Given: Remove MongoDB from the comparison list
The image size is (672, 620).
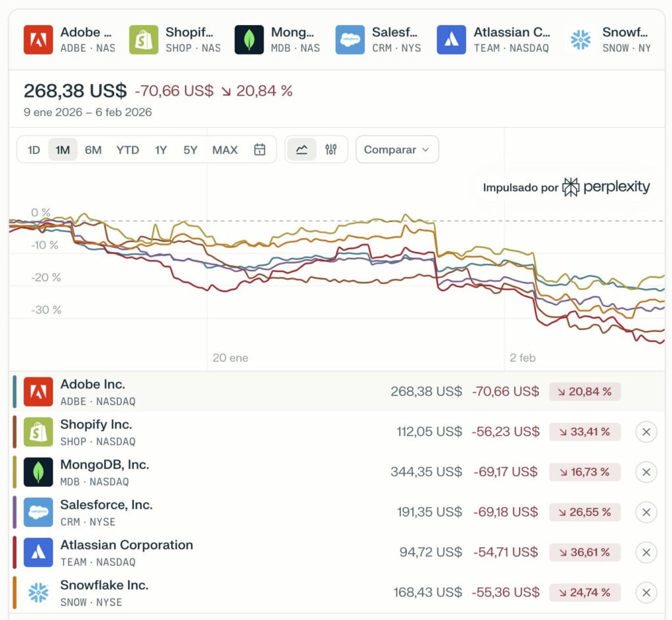Looking at the screenshot, I should [x=646, y=472].
